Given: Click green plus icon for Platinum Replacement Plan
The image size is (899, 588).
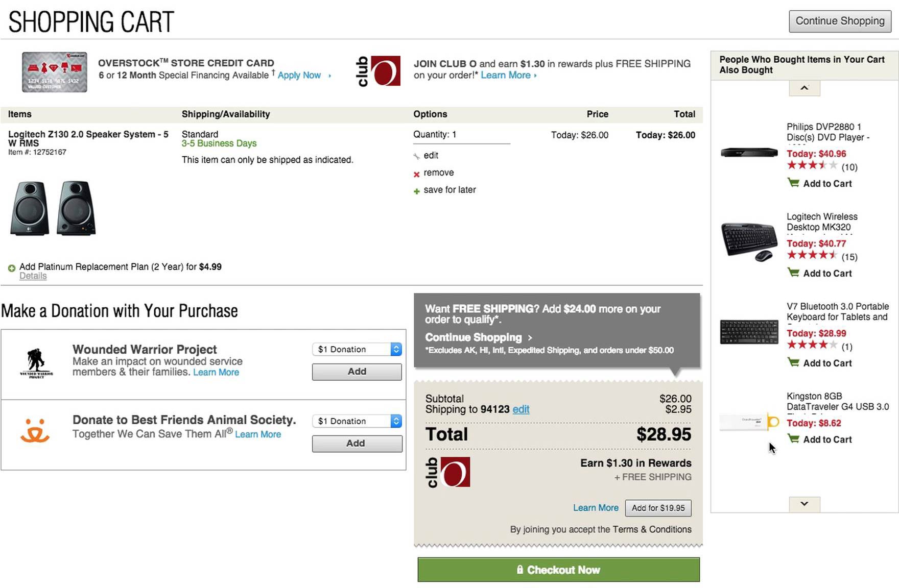Looking at the screenshot, I should pos(11,268).
